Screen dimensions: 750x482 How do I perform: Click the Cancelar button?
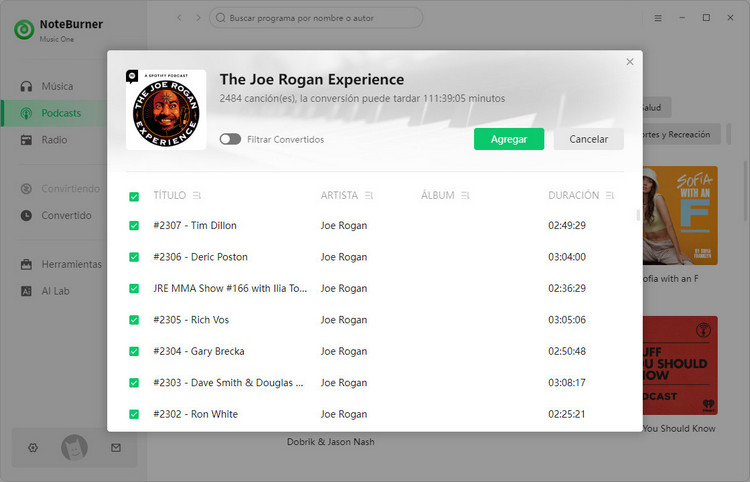(588, 139)
